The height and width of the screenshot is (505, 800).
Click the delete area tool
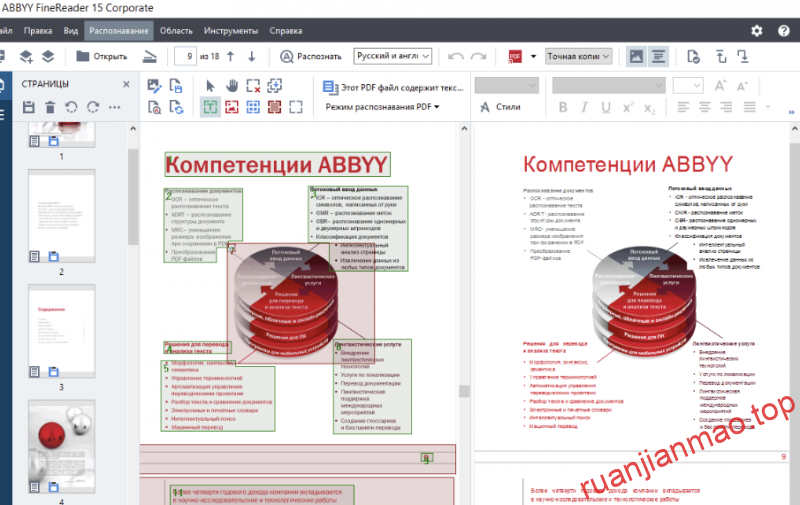point(253,85)
